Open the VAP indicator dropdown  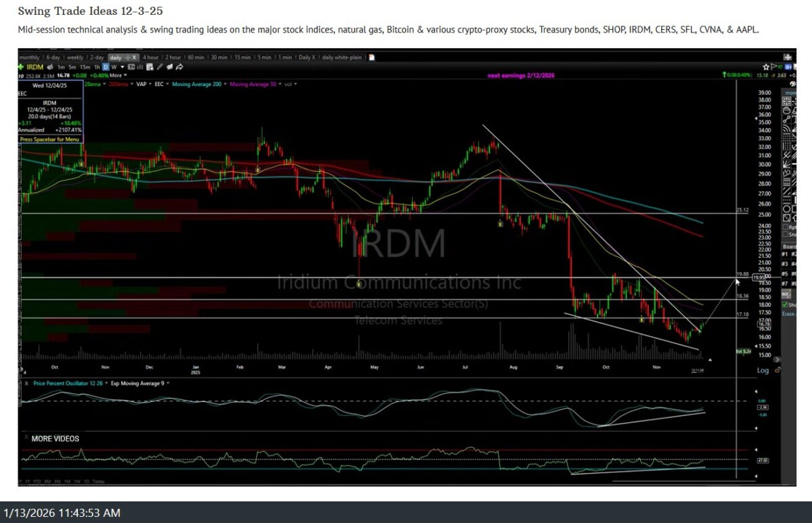(143, 84)
